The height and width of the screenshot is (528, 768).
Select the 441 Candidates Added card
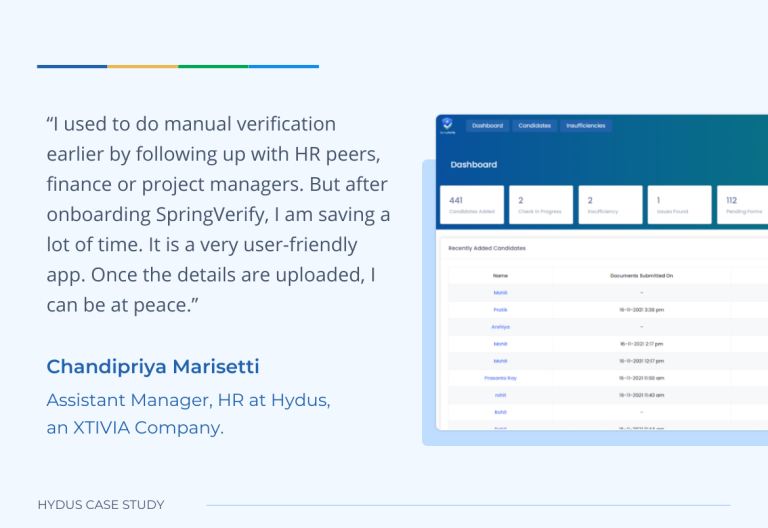(472, 205)
